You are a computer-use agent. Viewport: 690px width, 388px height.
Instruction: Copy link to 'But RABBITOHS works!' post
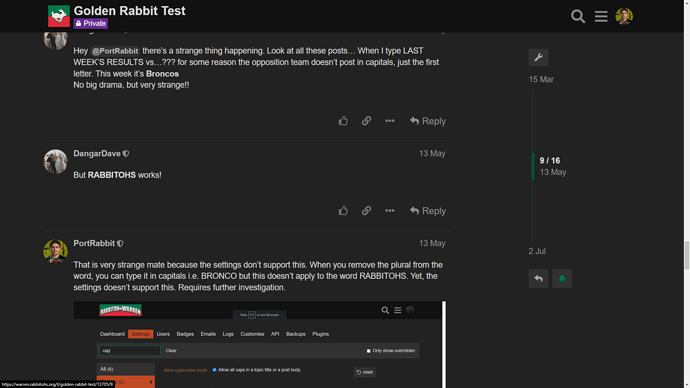[x=366, y=211]
